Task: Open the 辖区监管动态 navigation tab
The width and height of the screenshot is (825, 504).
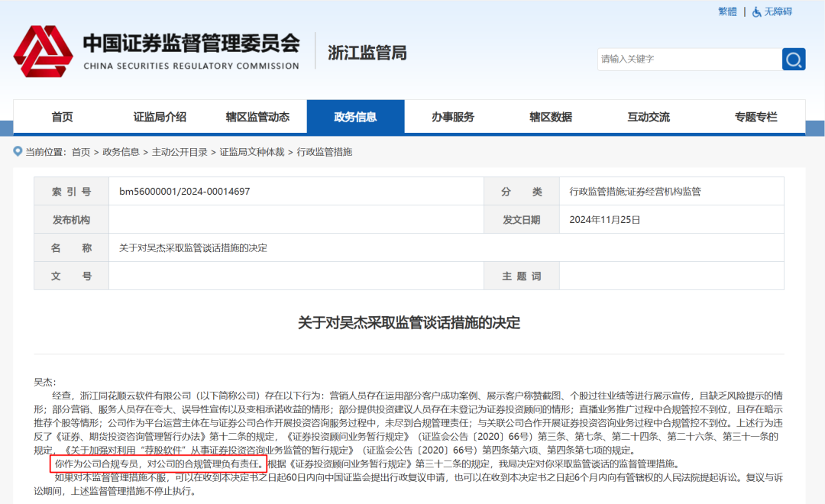Action: tap(258, 117)
